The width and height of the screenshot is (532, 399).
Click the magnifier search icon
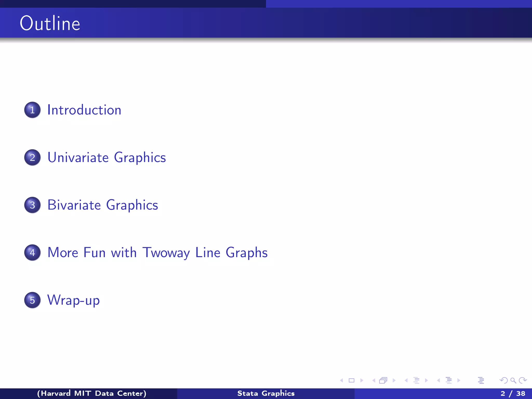[513, 381]
